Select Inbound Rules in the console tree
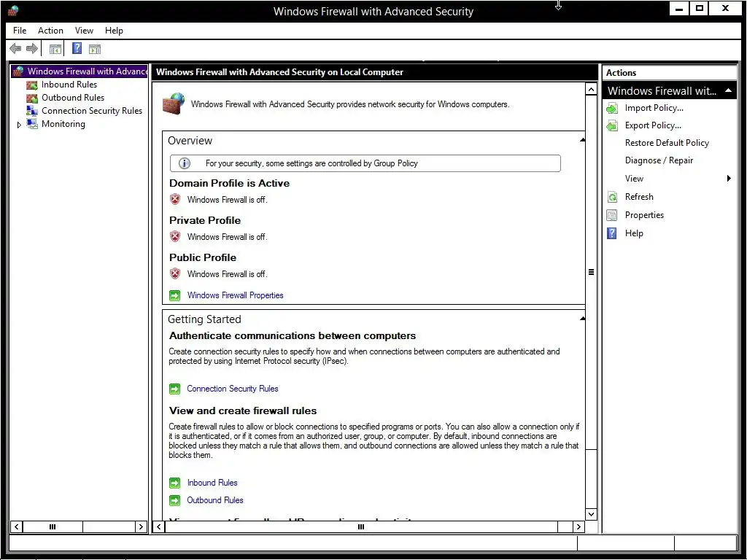This screenshot has width=747, height=560. pos(69,85)
